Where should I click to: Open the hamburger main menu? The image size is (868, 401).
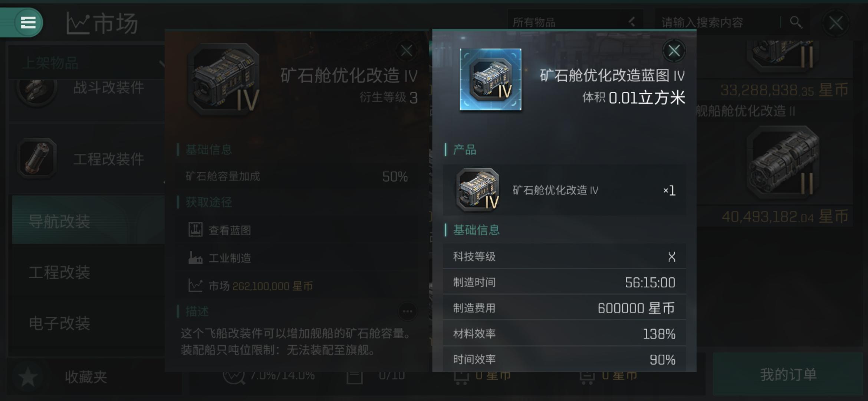click(28, 22)
